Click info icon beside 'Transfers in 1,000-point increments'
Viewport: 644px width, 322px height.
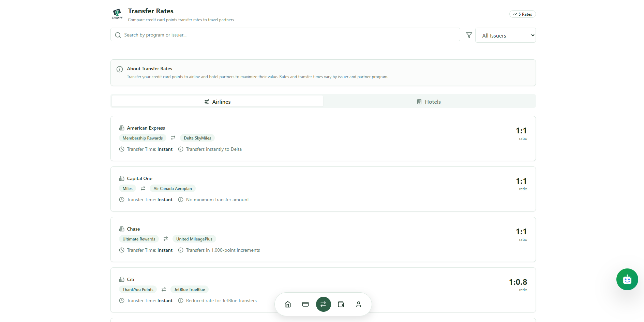pyautogui.click(x=181, y=250)
